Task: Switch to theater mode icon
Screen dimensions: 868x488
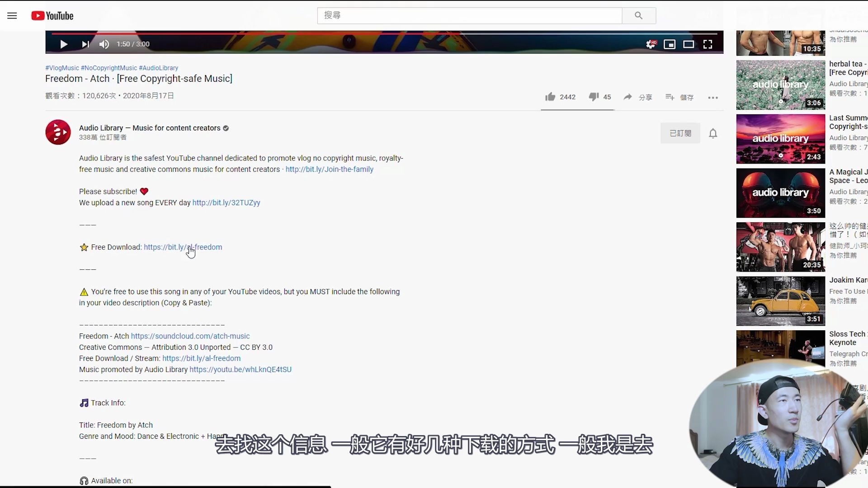Action: [x=689, y=44]
